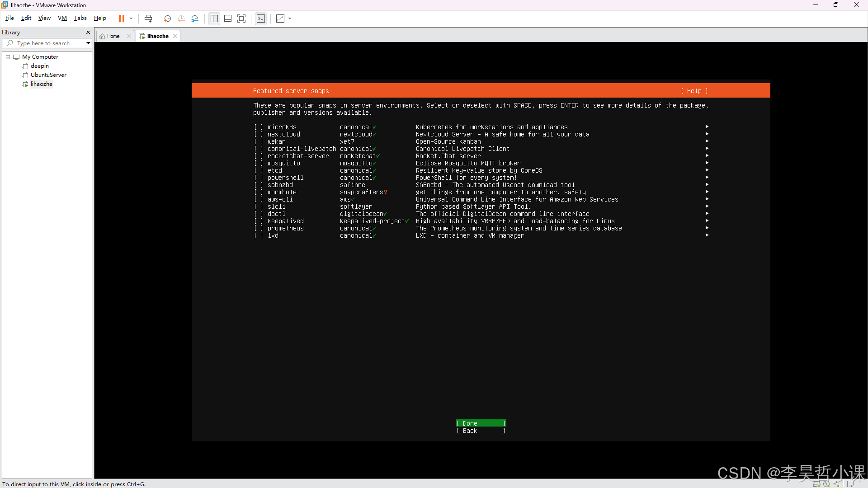
Task: Click the CD/DVD drive status icon
Action: pos(826,484)
